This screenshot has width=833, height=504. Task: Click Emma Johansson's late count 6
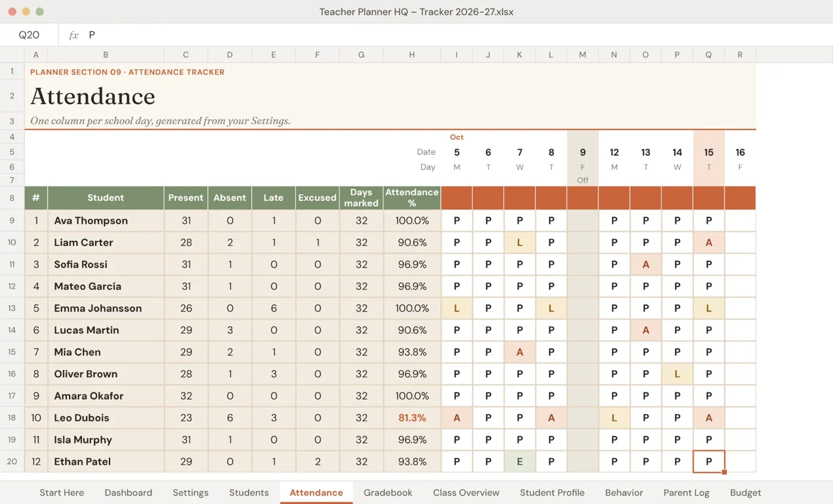274,308
